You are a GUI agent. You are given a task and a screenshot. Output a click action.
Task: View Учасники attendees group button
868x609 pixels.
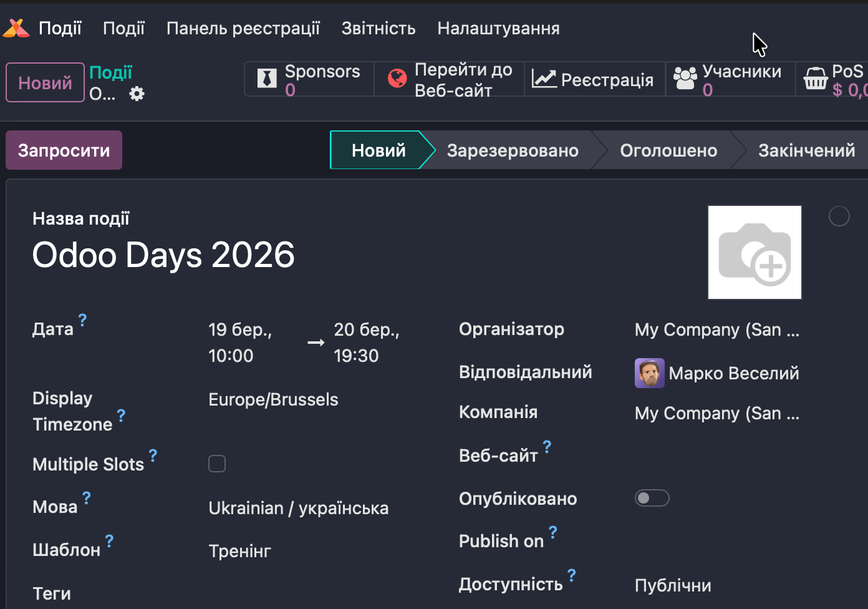(x=728, y=79)
